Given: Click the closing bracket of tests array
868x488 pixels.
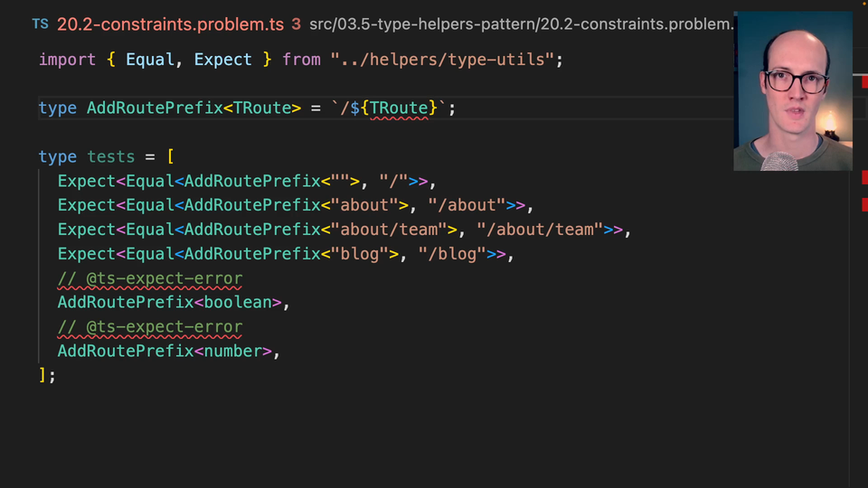Looking at the screenshot, I should click(x=42, y=375).
